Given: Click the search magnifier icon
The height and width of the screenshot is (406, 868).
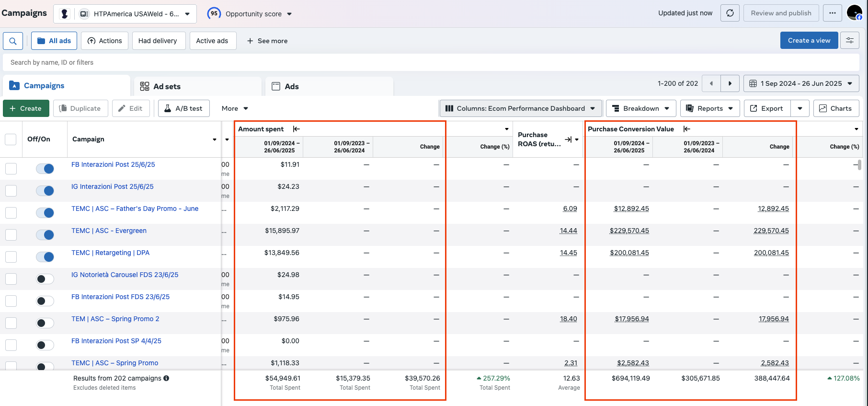Looking at the screenshot, I should (x=13, y=41).
